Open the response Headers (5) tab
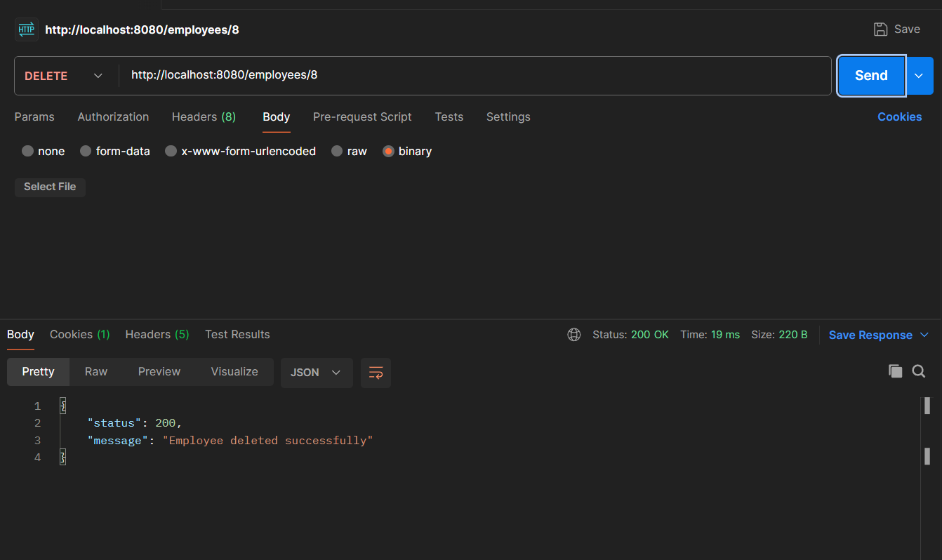Viewport: 942px width, 560px height. pos(157,334)
